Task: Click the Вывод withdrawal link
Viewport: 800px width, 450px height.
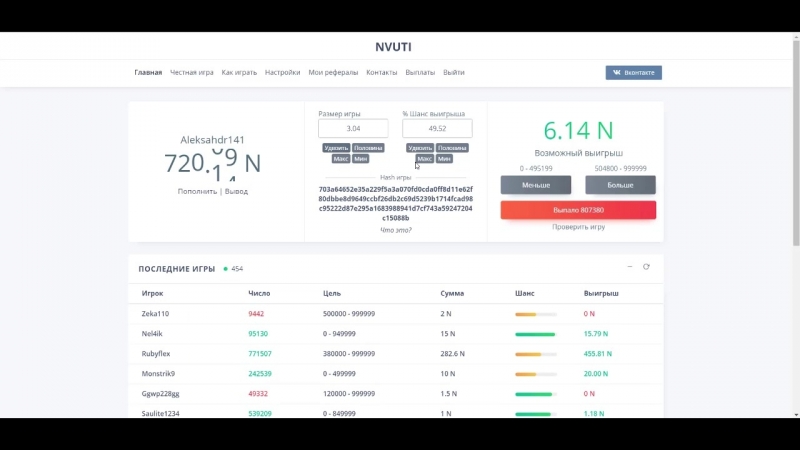Action: (236, 191)
